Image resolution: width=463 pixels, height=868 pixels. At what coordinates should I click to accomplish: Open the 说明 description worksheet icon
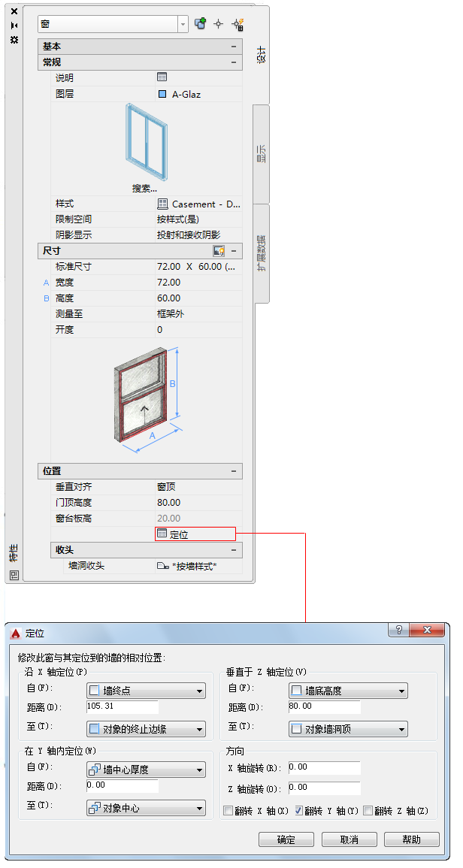pyautogui.click(x=162, y=77)
